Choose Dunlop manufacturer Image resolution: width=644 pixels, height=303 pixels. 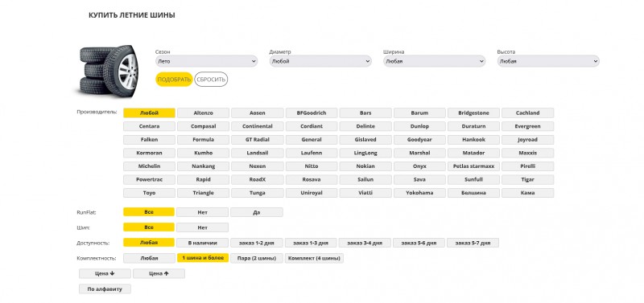coord(419,126)
